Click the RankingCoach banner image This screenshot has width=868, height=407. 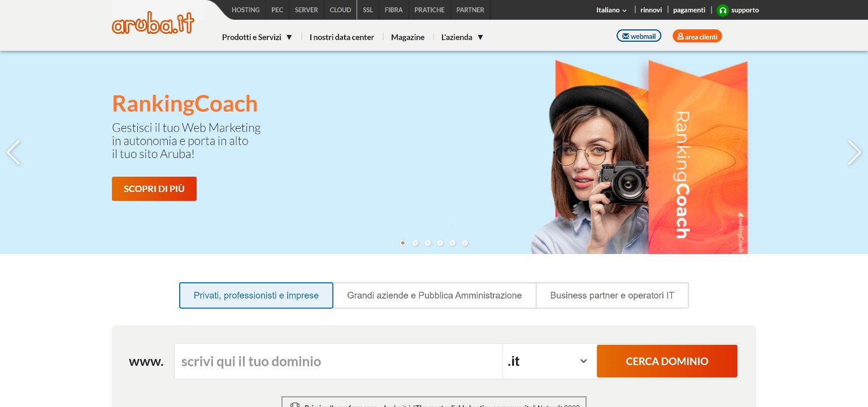pyautogui.click(x=639, y=156)
